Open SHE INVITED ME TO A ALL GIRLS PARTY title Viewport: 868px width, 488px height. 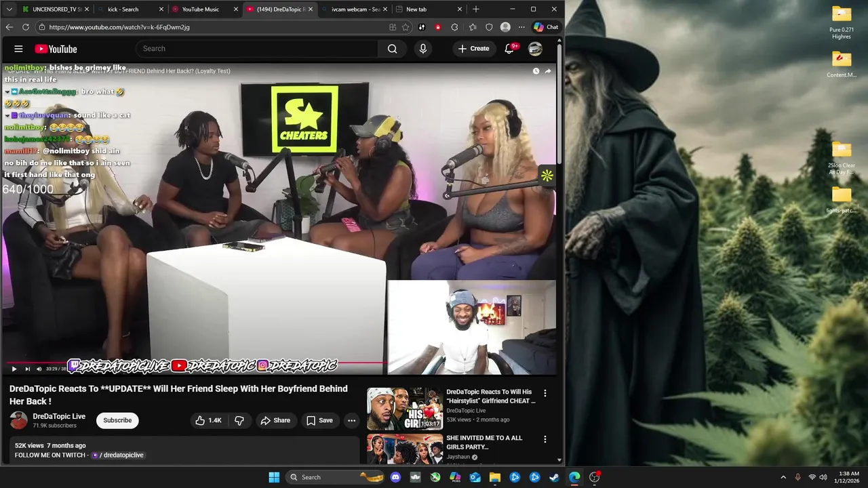coord(484,442)
